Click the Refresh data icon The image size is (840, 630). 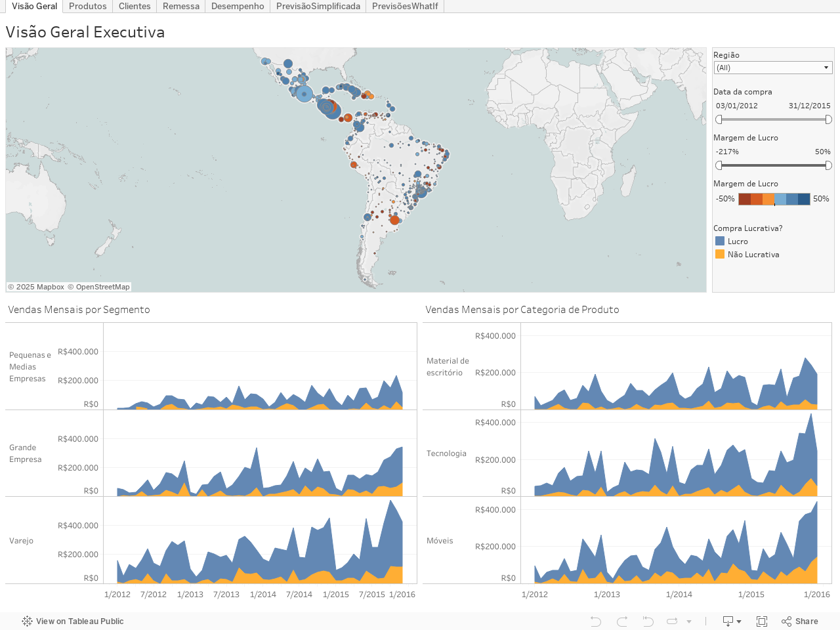click(x=672, y=621)
